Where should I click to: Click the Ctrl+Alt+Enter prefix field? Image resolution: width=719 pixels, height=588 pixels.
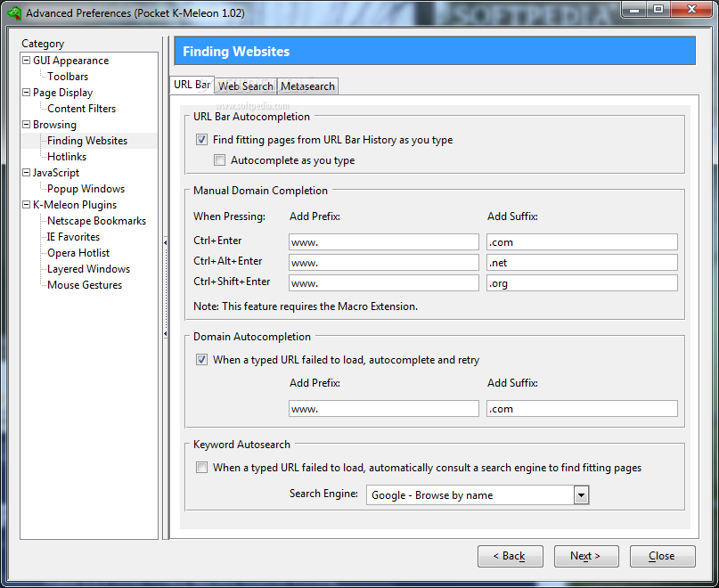pos(384,263)
